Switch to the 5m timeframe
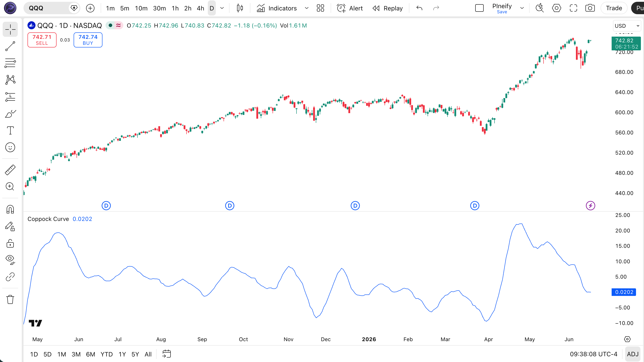 pos(124,8)
